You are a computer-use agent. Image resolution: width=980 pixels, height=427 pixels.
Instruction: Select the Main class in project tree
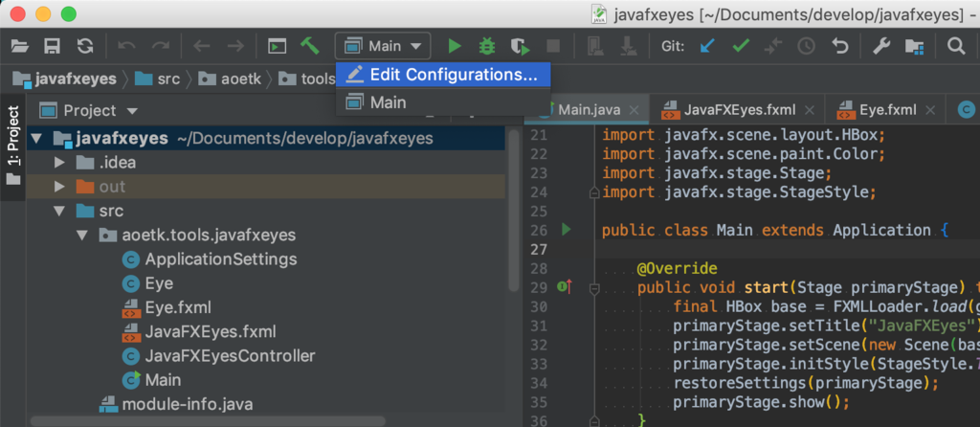pyautogui.click(x=163, y=379)
